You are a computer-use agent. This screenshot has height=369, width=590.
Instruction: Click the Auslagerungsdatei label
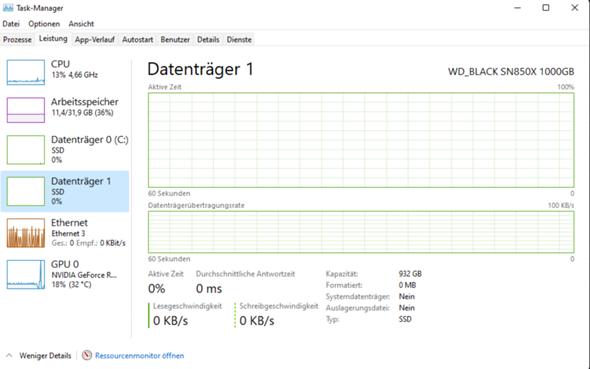357,308
